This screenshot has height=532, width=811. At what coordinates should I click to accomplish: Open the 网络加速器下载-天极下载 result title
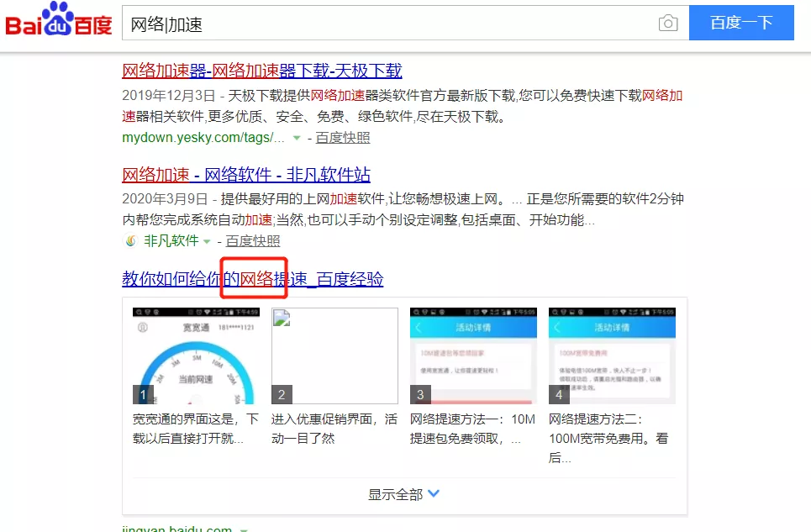pos(261,70)
